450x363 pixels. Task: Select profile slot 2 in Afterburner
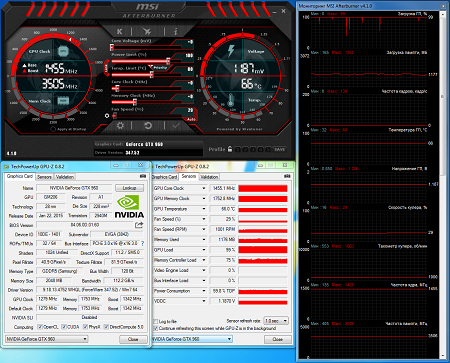[245, 149]
